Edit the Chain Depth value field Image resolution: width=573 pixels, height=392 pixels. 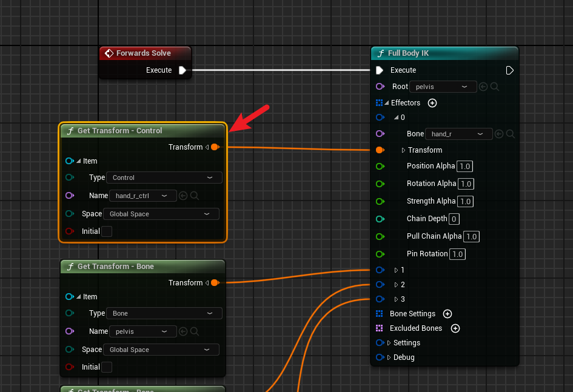[454, 219]
